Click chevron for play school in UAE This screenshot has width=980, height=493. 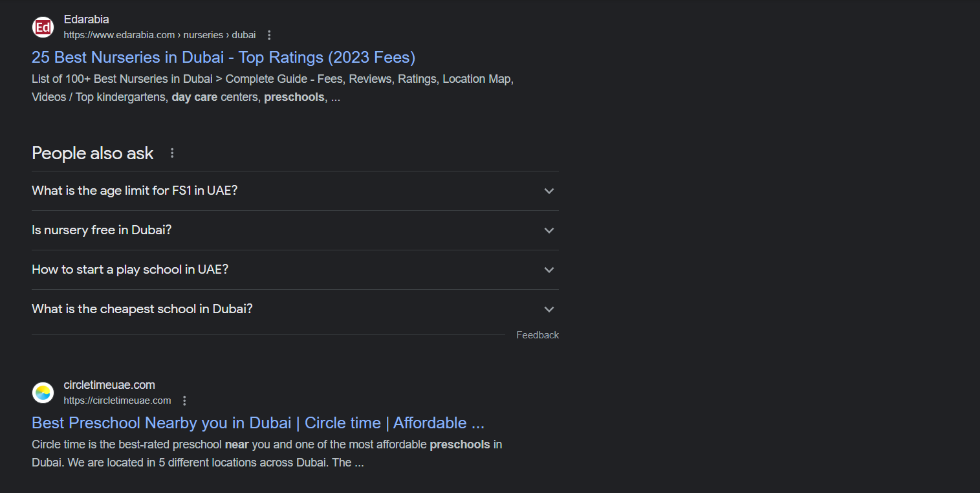(x=549, y=270)
